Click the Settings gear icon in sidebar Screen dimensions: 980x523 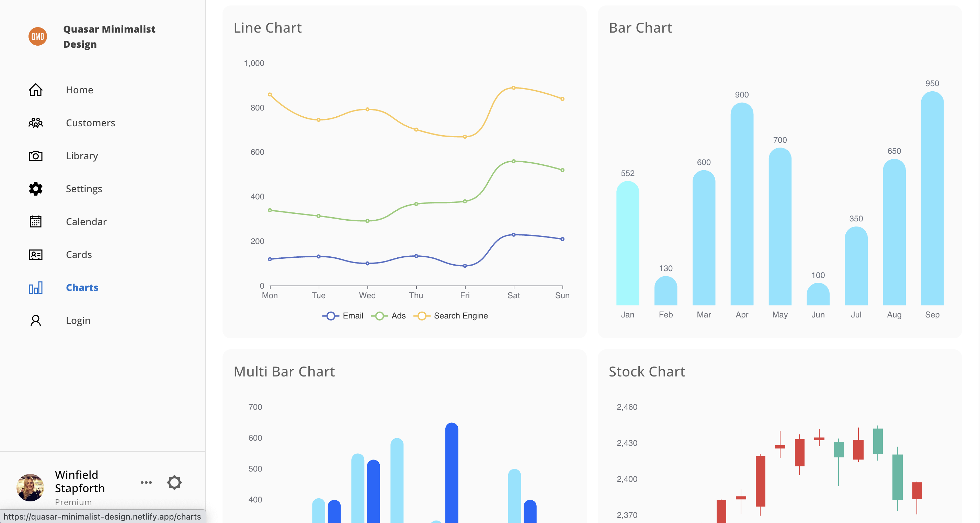coord(36,189)
